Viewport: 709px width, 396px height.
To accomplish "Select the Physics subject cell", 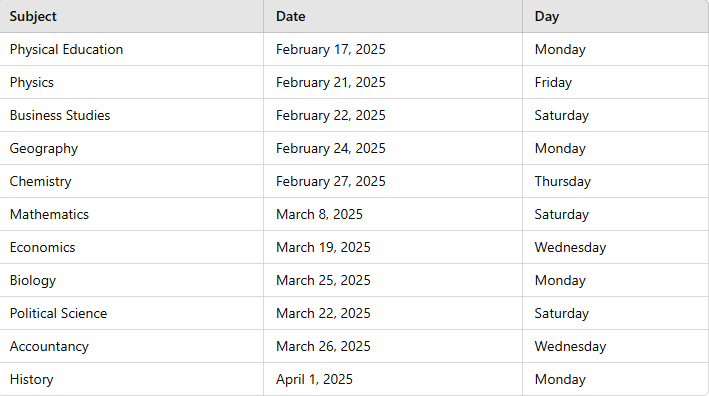I will 132,82.
